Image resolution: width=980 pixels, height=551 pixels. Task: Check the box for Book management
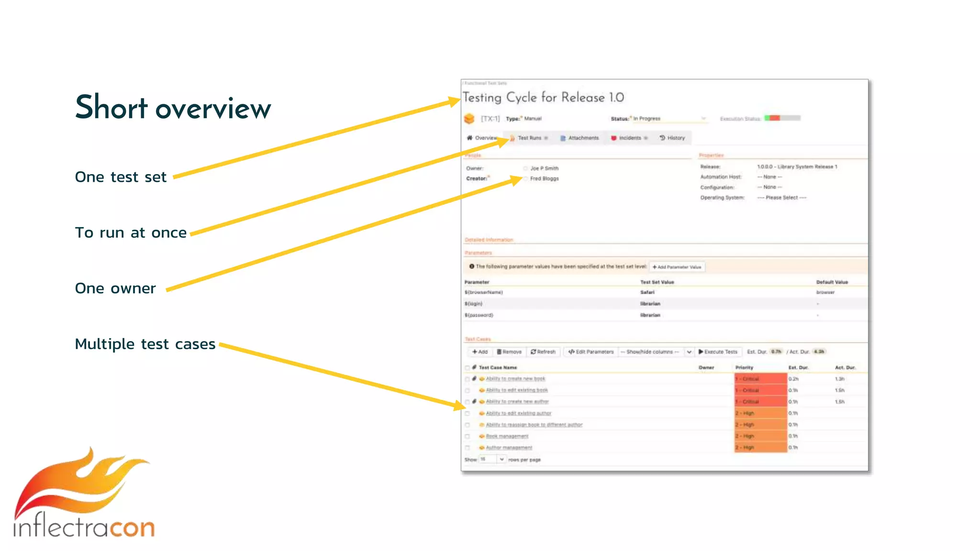tap(468, 436)
